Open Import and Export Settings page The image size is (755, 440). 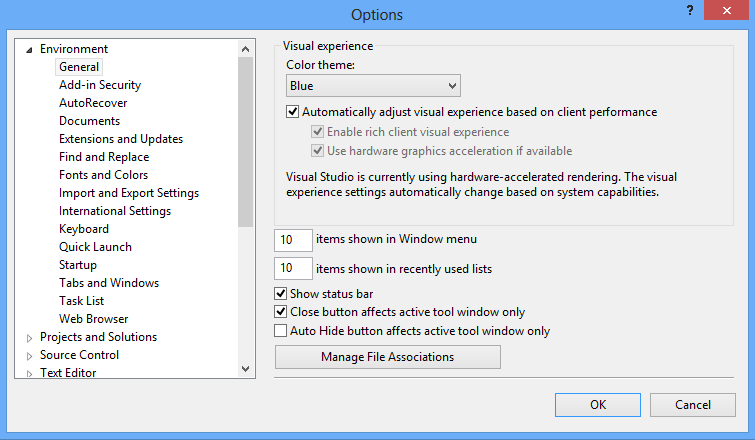point(129,193)
